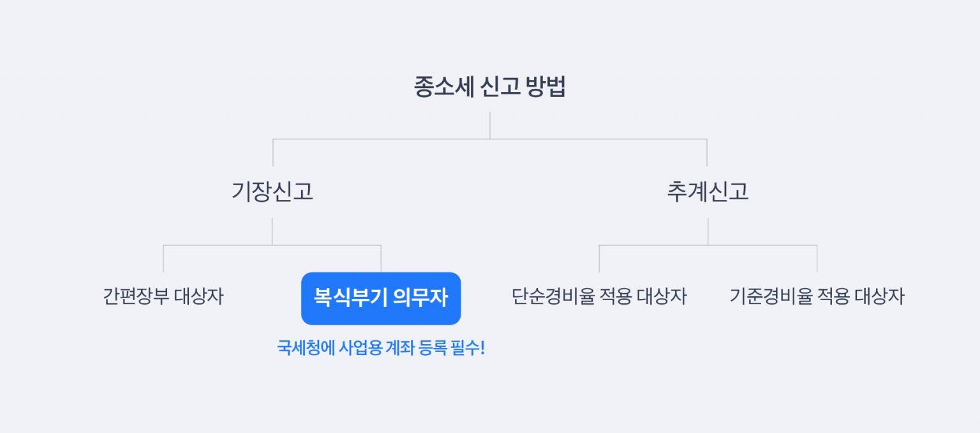Click the vertical connector directly above 기장신고
980x433 pixels.
[273, 153]
